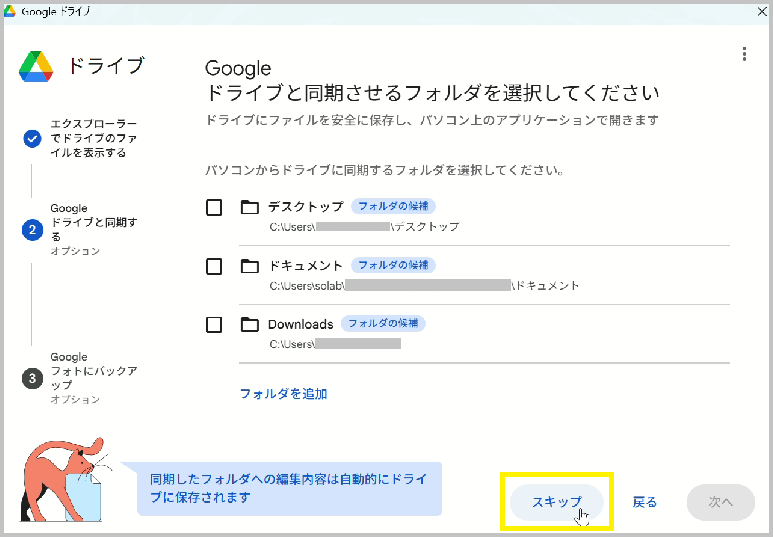
Task: Click the heading ドライブと同期させるフォルダを選択してください
Action: tap(432, 93)
